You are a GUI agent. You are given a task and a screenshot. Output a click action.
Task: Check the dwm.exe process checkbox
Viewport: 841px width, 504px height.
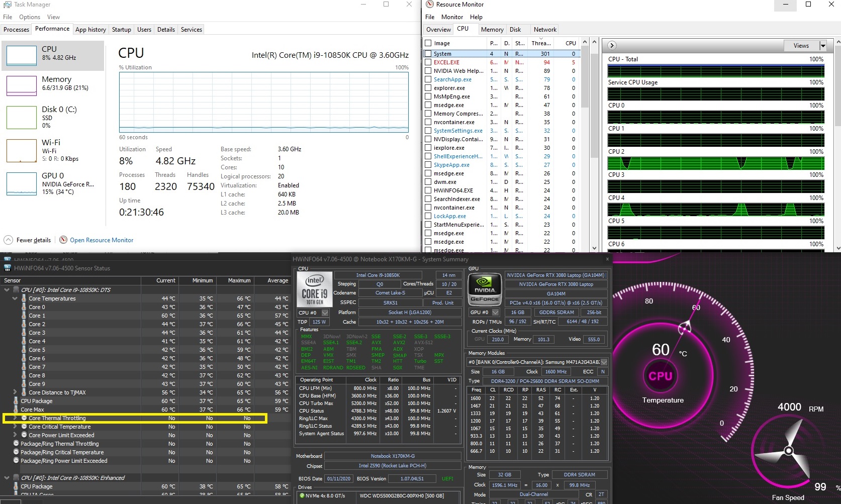pos(428,182)
